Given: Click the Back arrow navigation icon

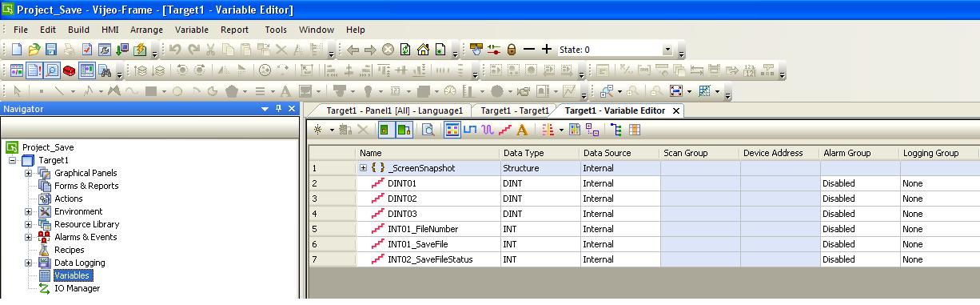Looking at the screenshot, I should pyautogui.click(x=353, y=50).
